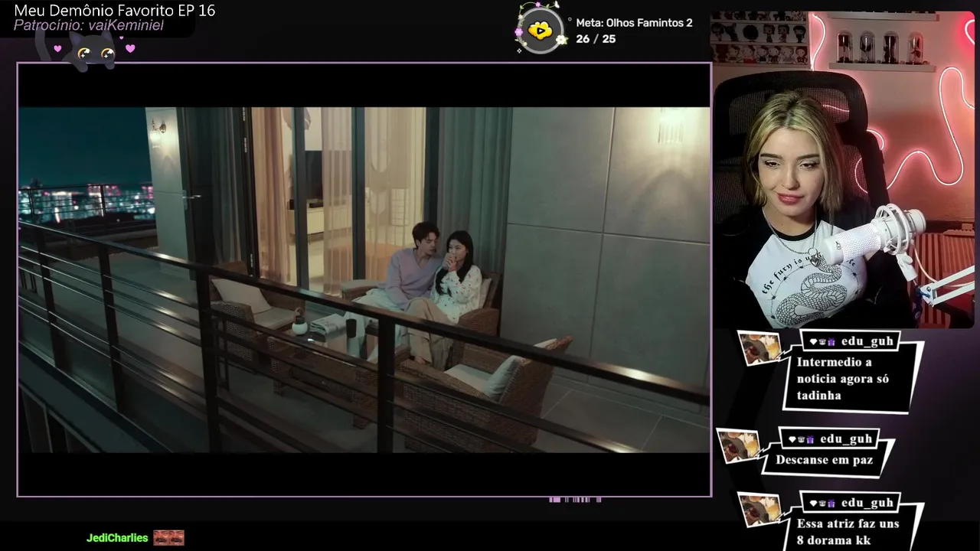Click the 'Essa atriz faz uns 8 dorama kk' message
Image resolution: width=980 pixels, height=551 pixels.
click(x=848, y=532)
